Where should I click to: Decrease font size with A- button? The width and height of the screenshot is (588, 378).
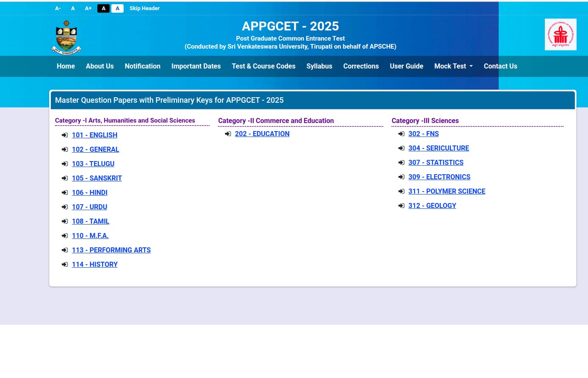[58, 8]
